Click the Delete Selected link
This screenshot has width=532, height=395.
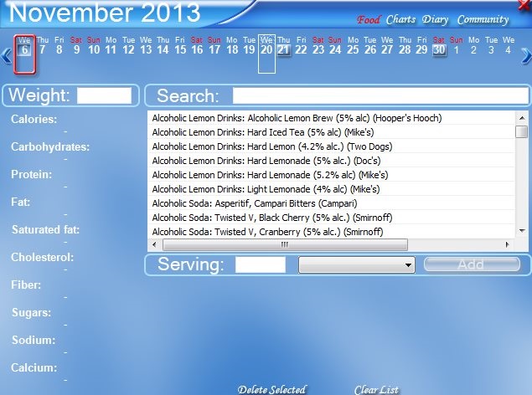point(271,390)
